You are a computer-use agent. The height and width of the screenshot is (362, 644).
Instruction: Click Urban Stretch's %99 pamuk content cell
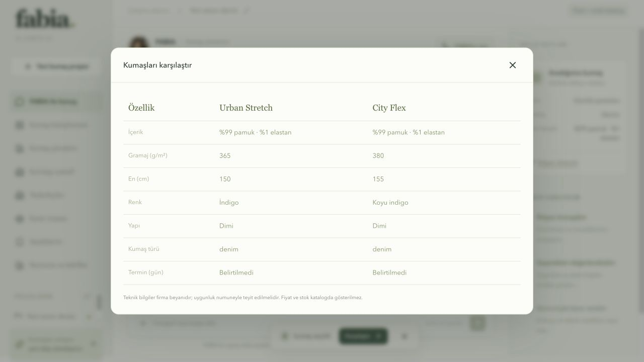point(255,132)
